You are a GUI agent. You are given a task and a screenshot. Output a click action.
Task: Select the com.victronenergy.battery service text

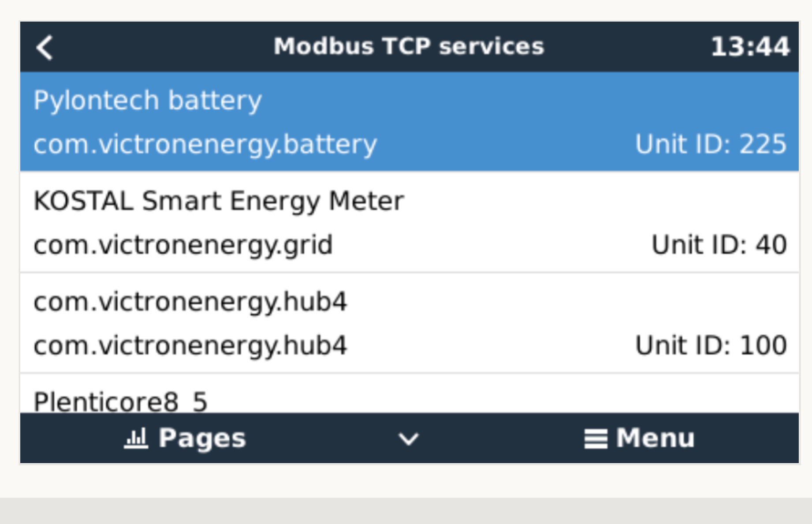click(x=205, y=144)
